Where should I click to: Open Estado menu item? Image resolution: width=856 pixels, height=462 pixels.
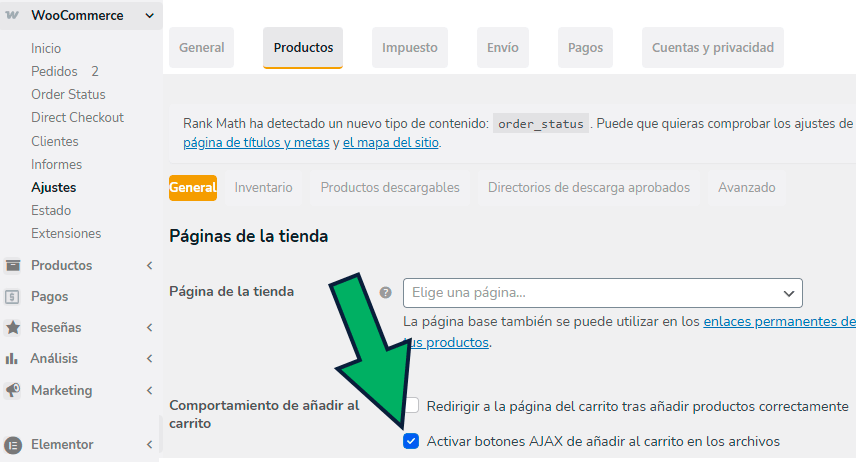click(51, 210)
